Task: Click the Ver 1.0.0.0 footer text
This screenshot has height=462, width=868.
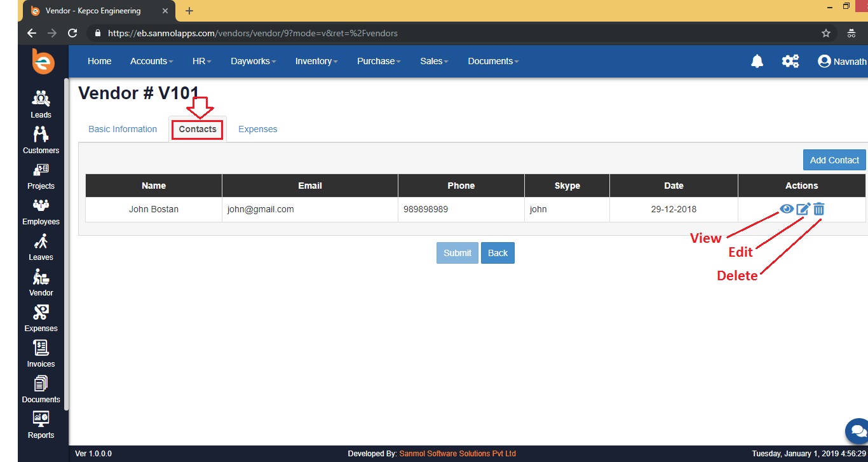Action: (x=93, y=454)
